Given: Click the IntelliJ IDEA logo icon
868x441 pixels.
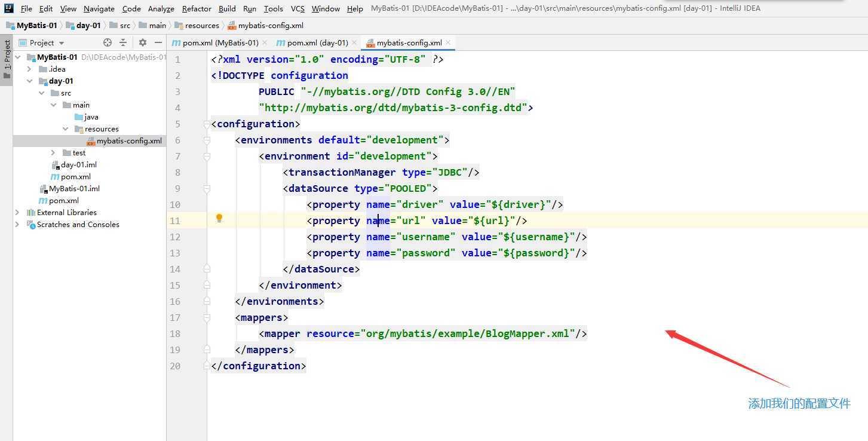Looking at the screenshot, I should tap(9, 8).
